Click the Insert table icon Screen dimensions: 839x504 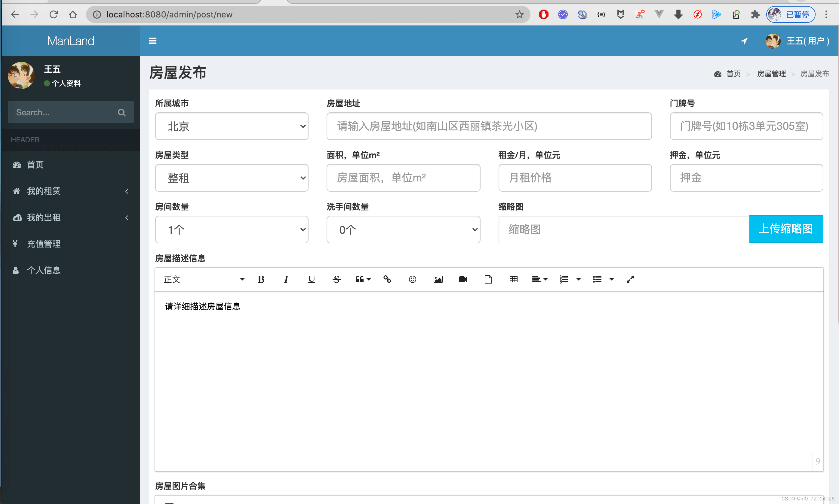514,280
